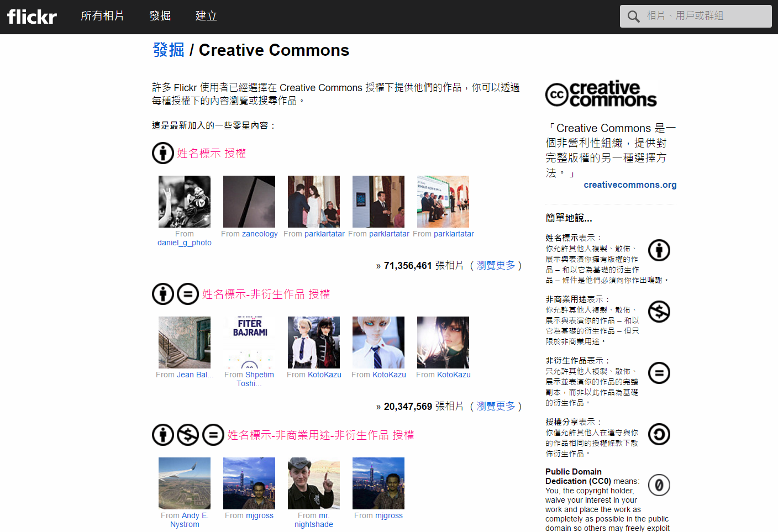This screenshot has width=778, height=532.
Task: Open the 建立 nav menu
Action: point(206,16)
